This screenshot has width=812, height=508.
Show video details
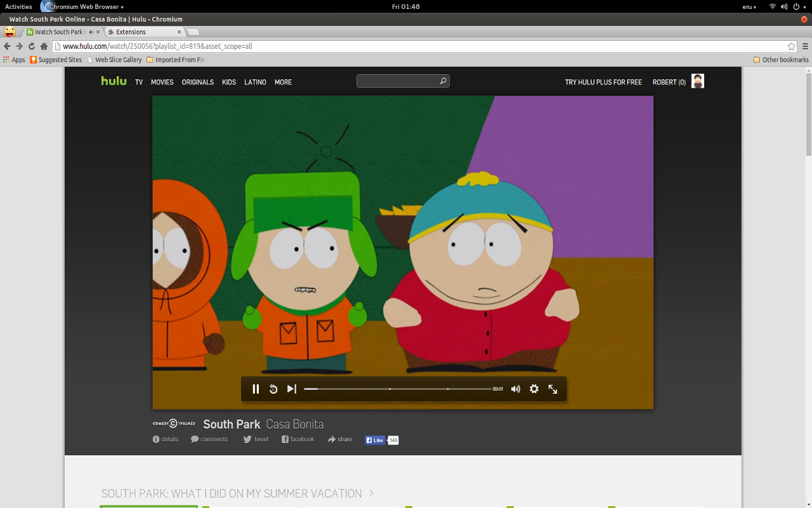pyautogui.click(x=166, y=439)
